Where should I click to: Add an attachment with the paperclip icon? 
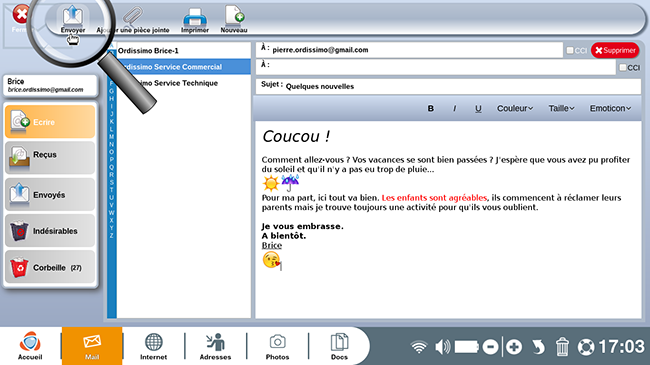click(133, 20)
